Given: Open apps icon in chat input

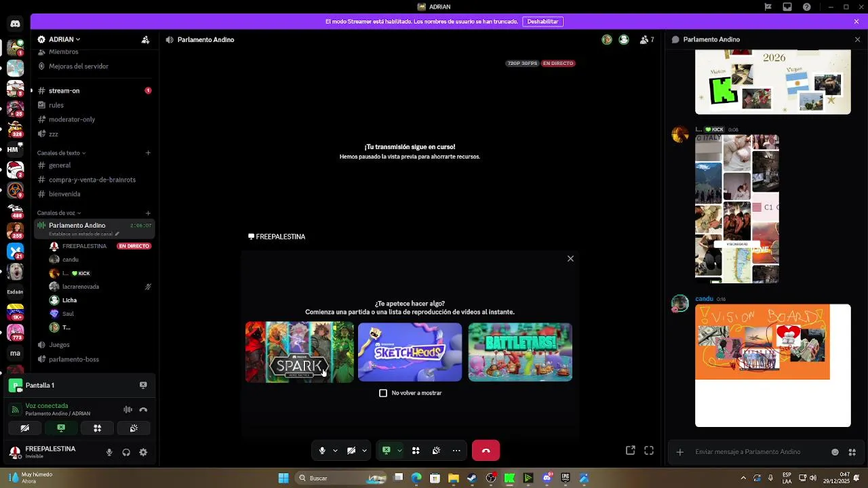Looking at the screenshot, I should point(852,452).
